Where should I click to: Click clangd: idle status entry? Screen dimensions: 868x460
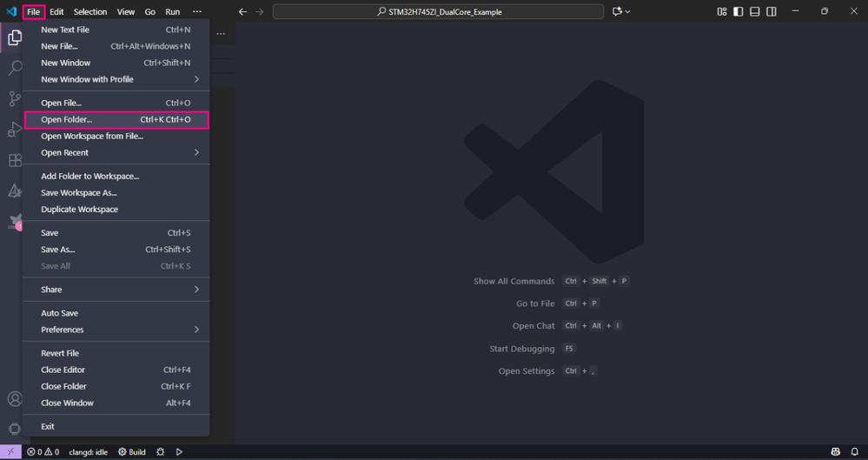pyautogui.click(x=88, y=451)
